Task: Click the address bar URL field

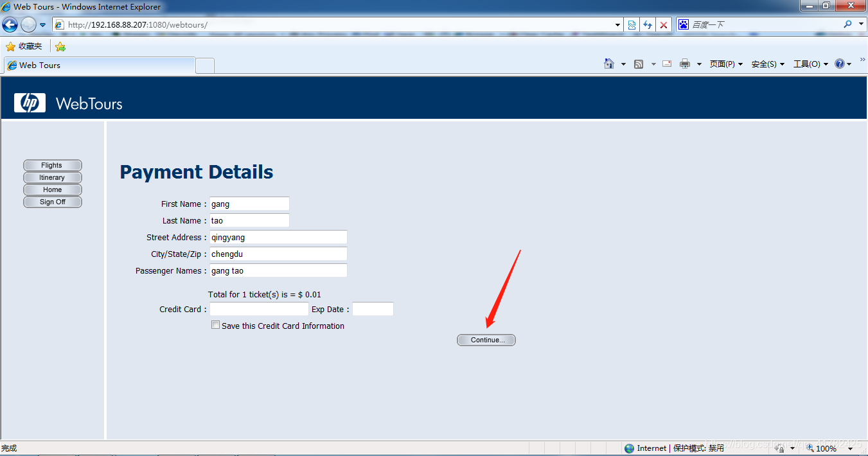Action: [x=333, y=25]
